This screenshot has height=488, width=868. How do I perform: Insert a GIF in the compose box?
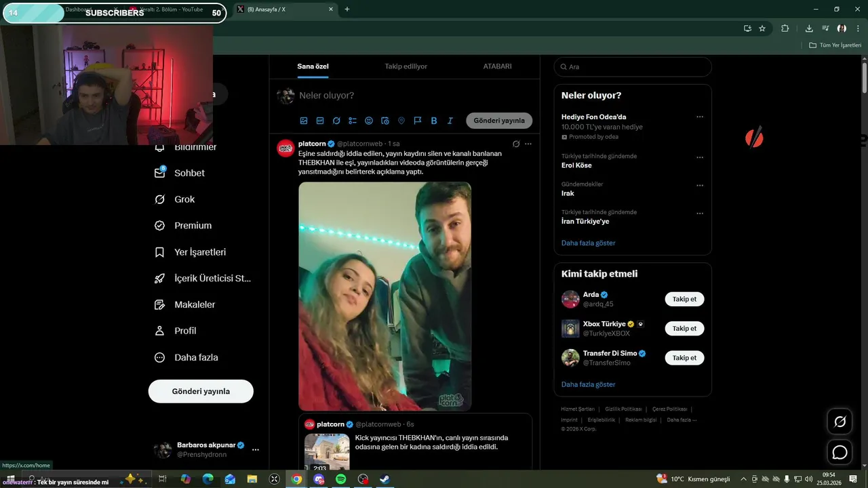click(x=320, y=121)
